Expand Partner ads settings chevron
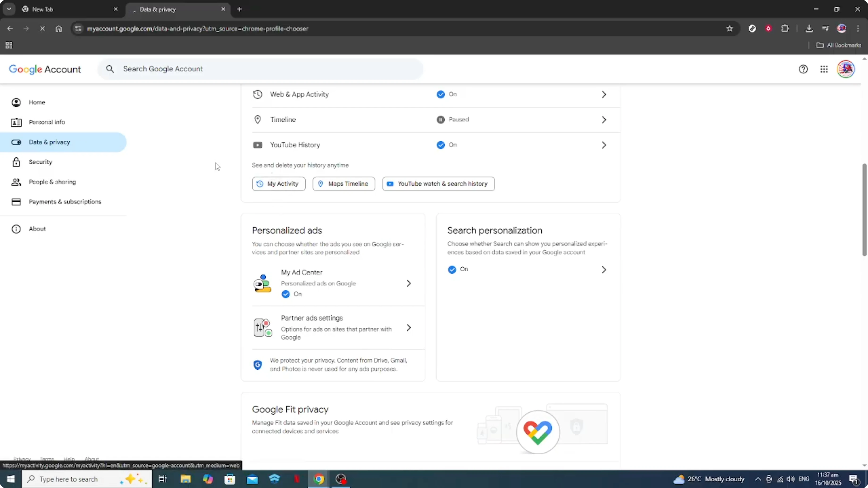 point(408,328)
